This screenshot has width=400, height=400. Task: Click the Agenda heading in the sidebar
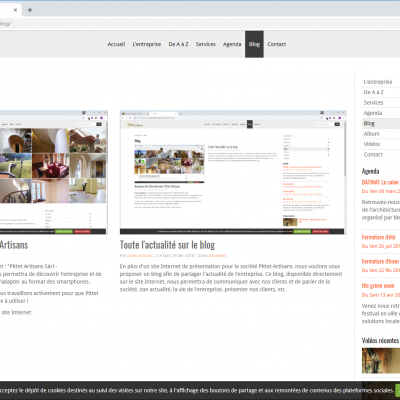371,171
